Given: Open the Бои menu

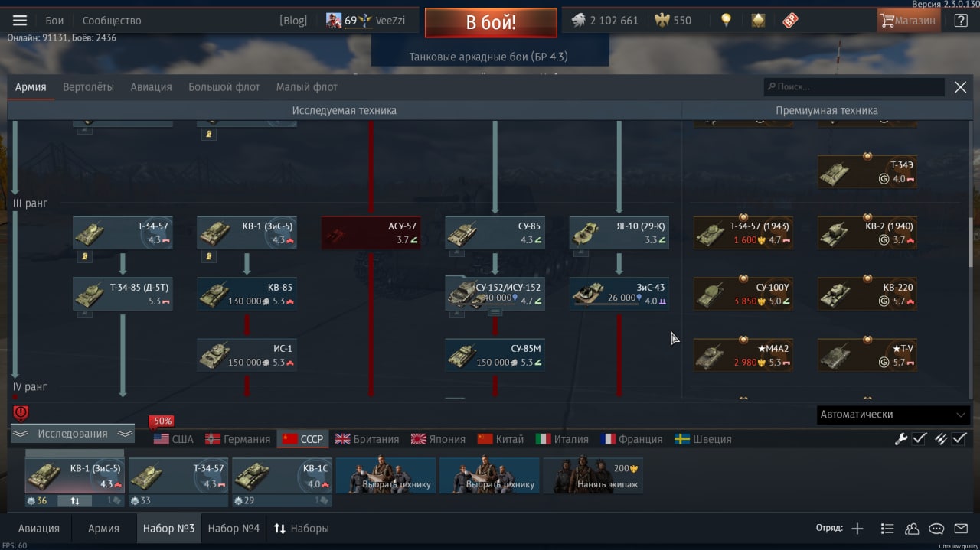Looking at the screenshot, I should click(x=54, y=21).
